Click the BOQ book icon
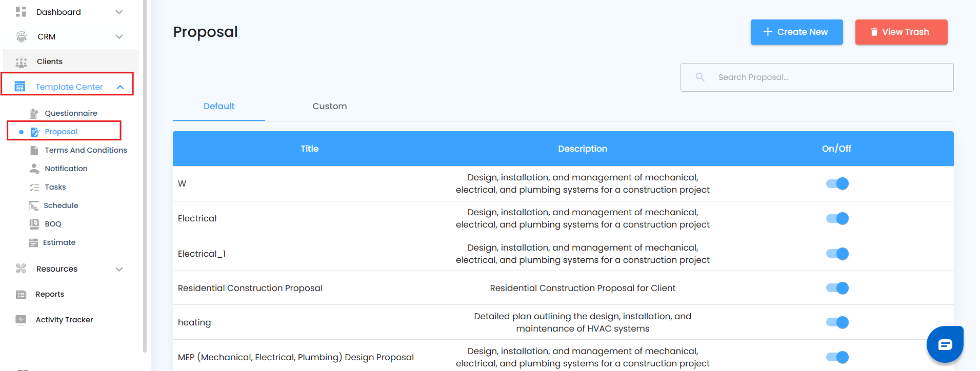Screen dimensions: 980x371 34,224
